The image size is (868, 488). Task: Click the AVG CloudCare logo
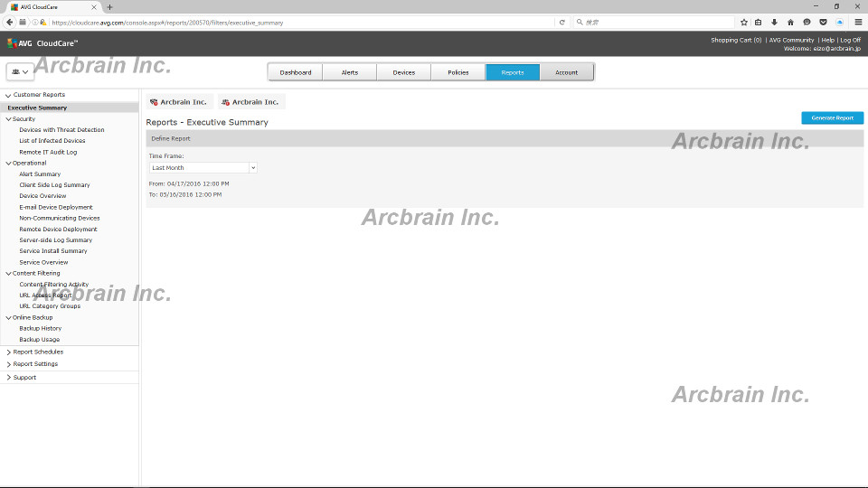42,43
